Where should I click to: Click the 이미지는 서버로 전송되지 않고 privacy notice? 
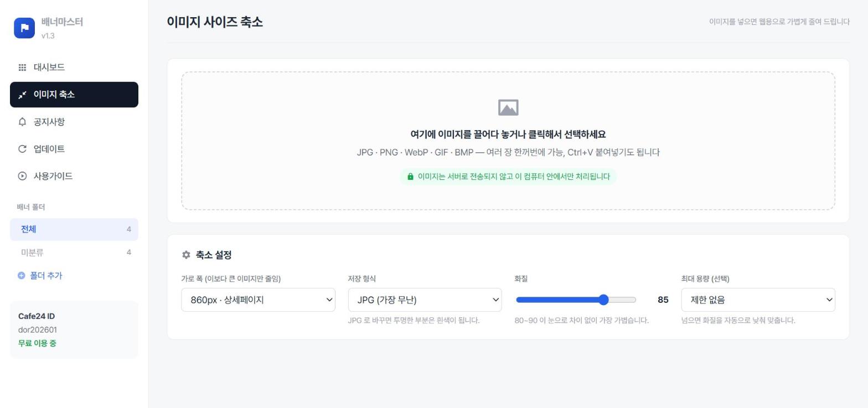pos(508,177)
